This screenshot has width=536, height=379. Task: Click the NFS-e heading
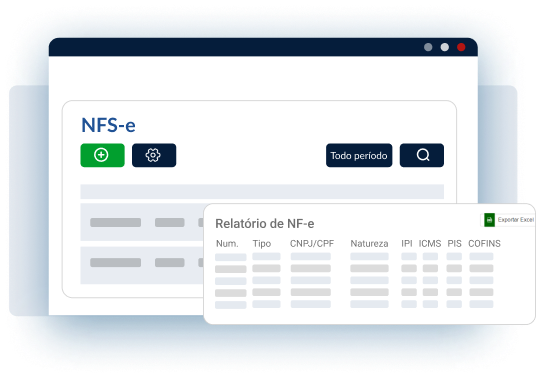click(x=108, y=125)
